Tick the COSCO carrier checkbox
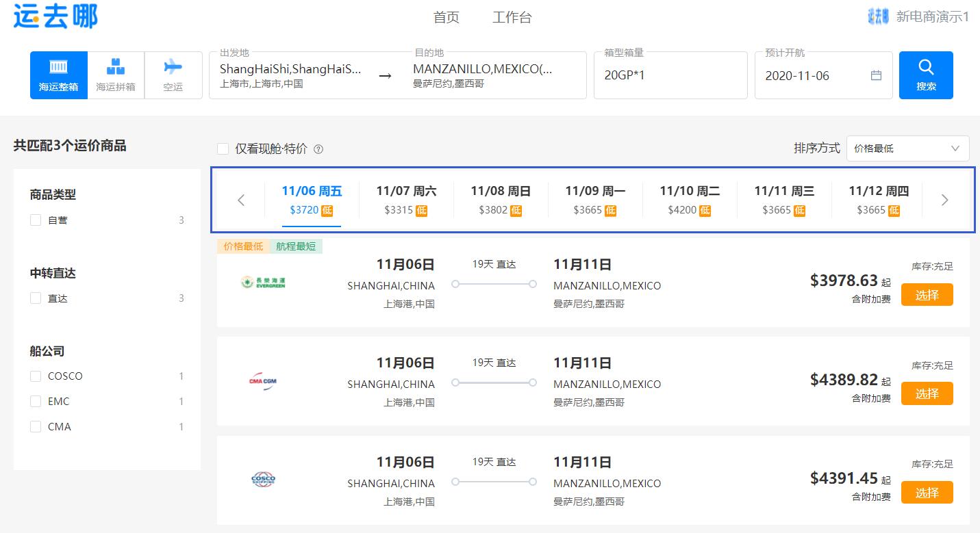Viewport: 980px width, 533px height. pyautogui.click(x=36, y=376)
